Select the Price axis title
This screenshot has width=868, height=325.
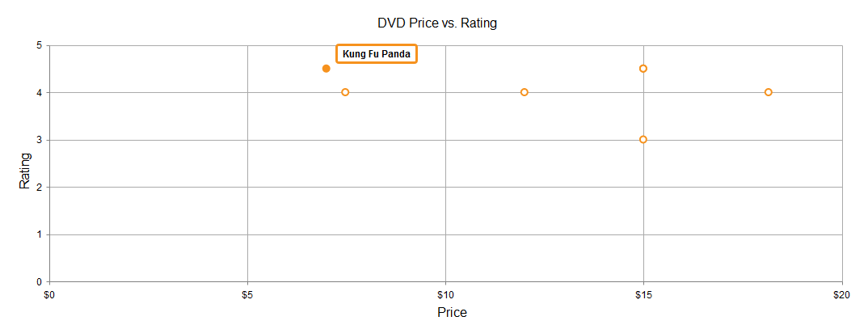[x=453, y=312]
